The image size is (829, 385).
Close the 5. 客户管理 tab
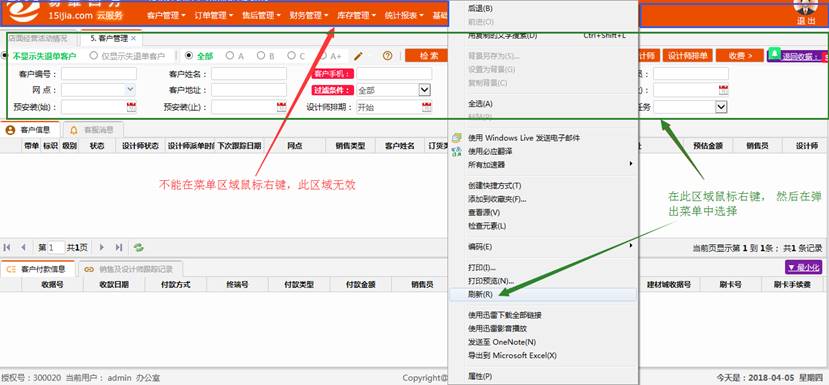(133, 39)
